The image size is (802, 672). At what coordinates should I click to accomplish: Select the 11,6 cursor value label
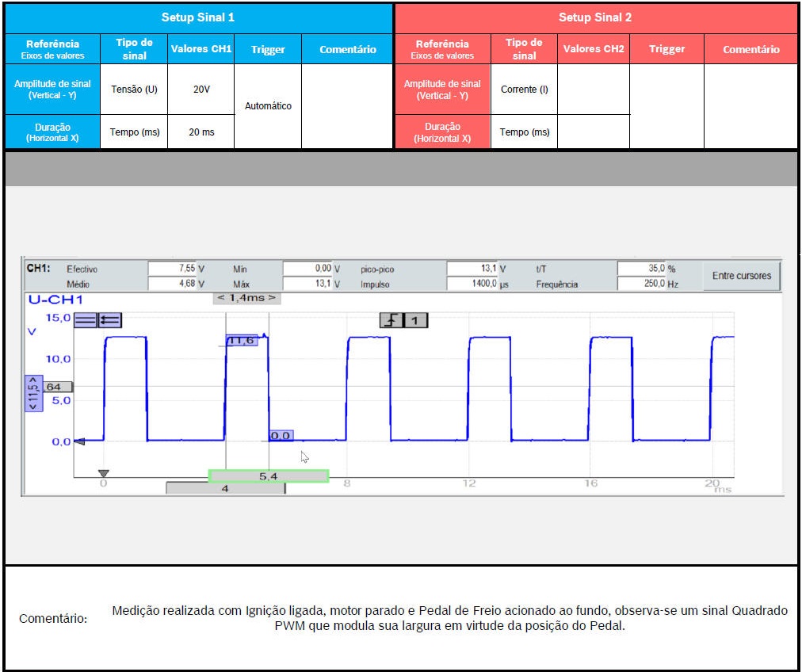pos(240,341)
